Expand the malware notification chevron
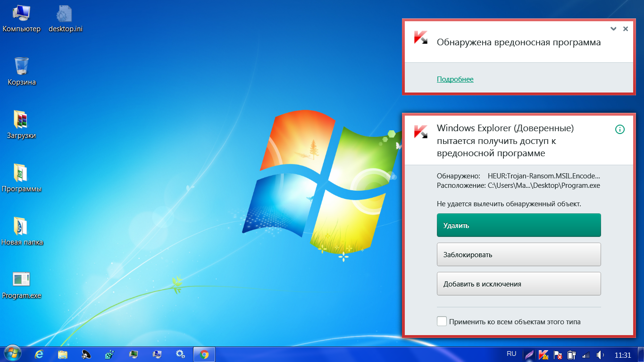This screenshot has width=644, height=362. [613, 29]
